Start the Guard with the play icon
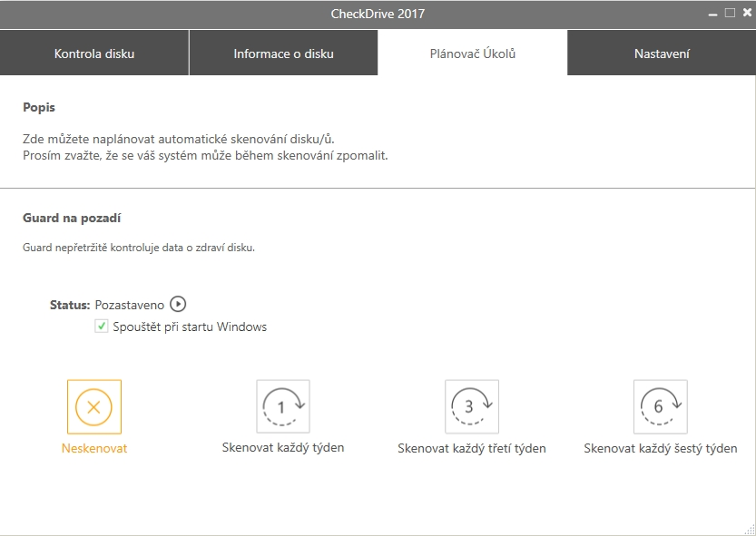The width and height of the screenshot is (756, 536). click(178, 304)
